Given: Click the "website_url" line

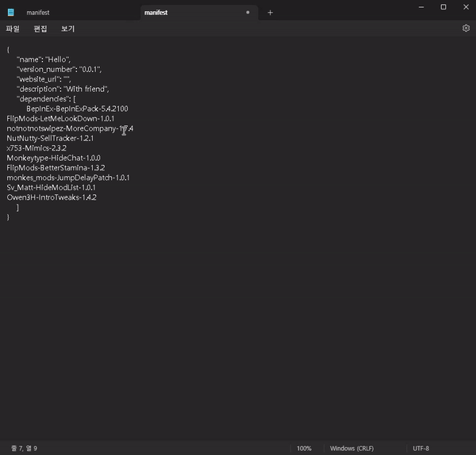Looking at the screenshot, I should click(x=44, y=79).
